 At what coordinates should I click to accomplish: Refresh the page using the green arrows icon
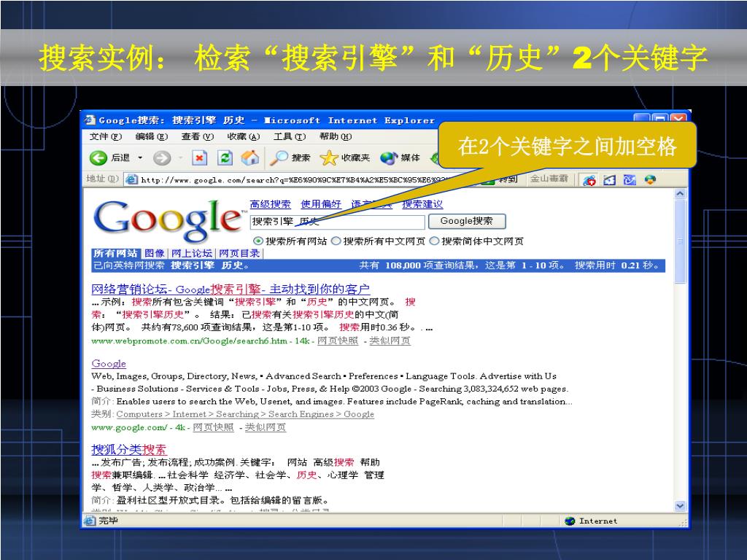click(225, 157)
